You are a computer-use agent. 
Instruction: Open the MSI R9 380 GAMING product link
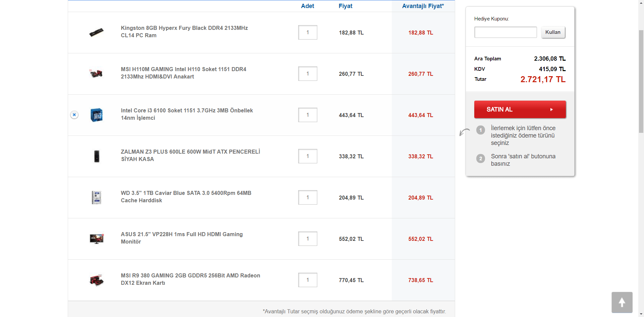coord(190,279)
